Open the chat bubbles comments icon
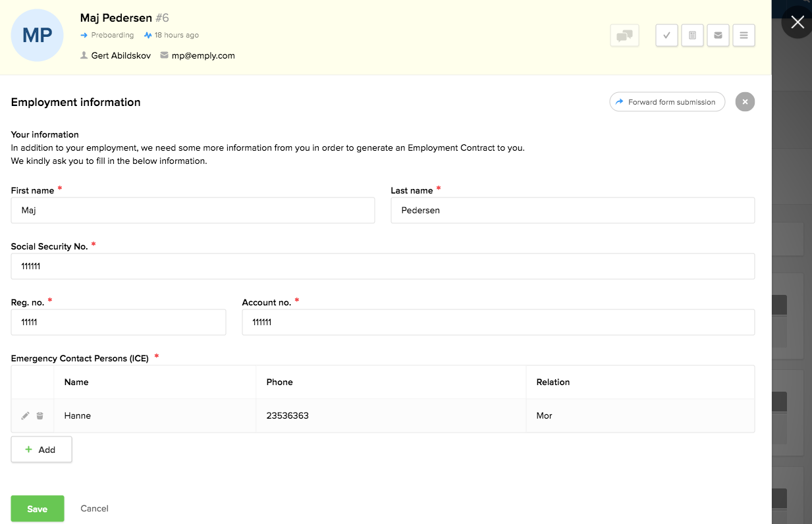This screenshot has width=812, height=524. click(624, 36)
